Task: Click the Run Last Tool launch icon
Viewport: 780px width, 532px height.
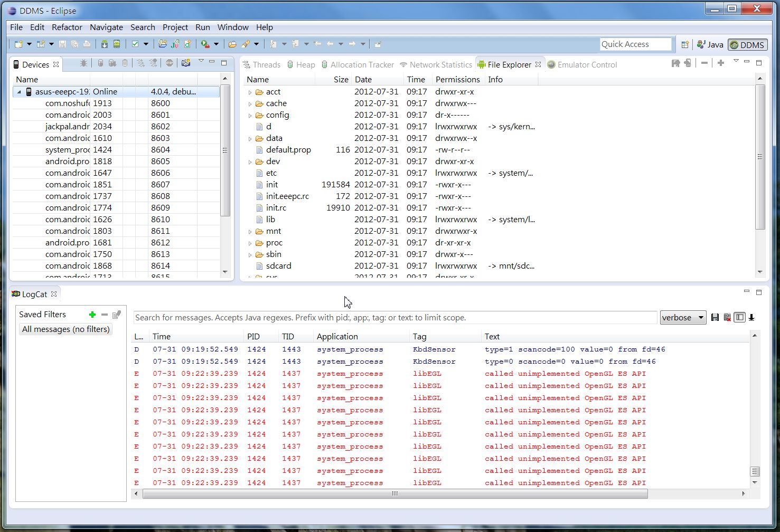Action: pos(205,44)
